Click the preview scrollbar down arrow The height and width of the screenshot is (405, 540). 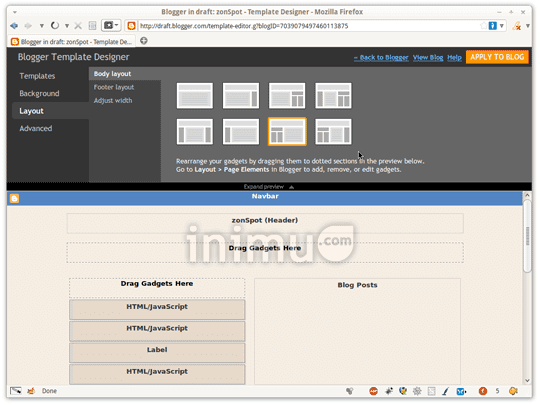click(x=527, y=381)
